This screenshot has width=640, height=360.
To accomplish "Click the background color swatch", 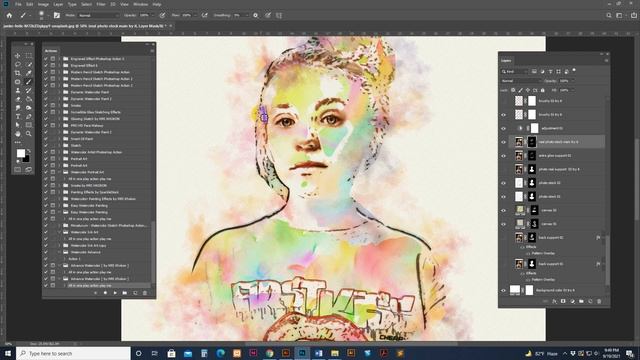I will 26,158.
